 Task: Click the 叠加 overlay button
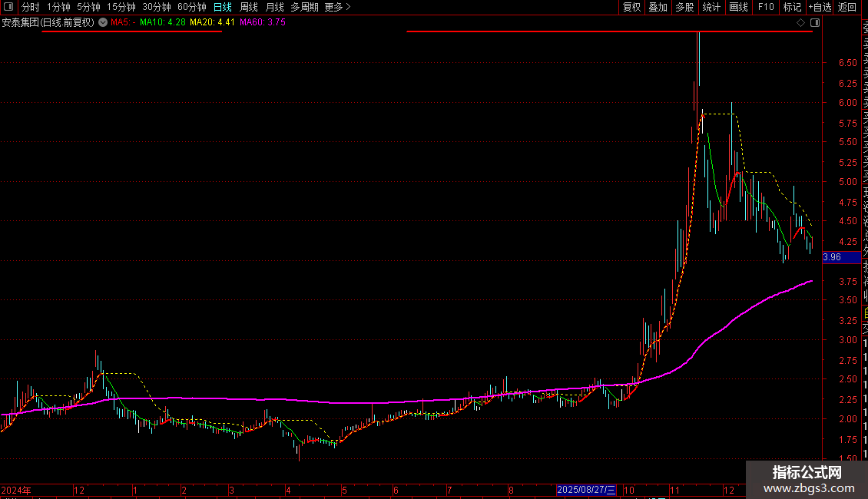point(658,7)
